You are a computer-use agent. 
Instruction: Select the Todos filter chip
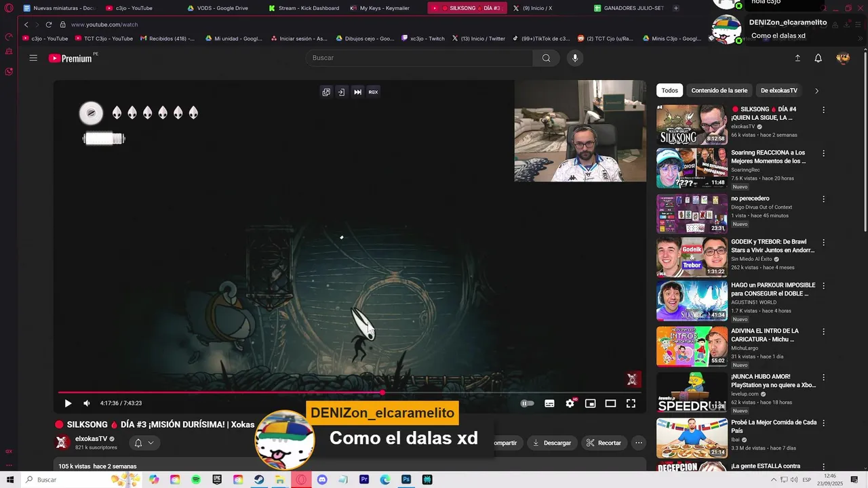pos(669,90)
